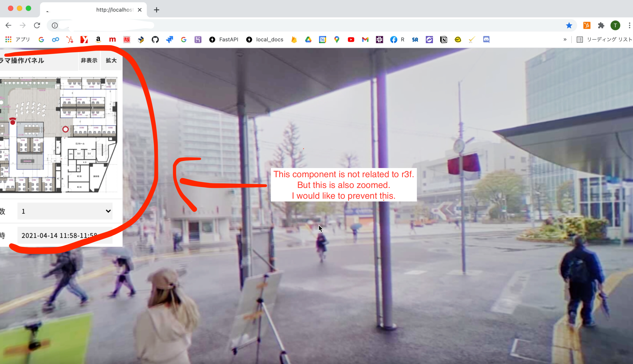The height and width of the screenshot is (364, 633).
Task: Open the blue infinity-loop bookmark
Action: click(55, 40)
